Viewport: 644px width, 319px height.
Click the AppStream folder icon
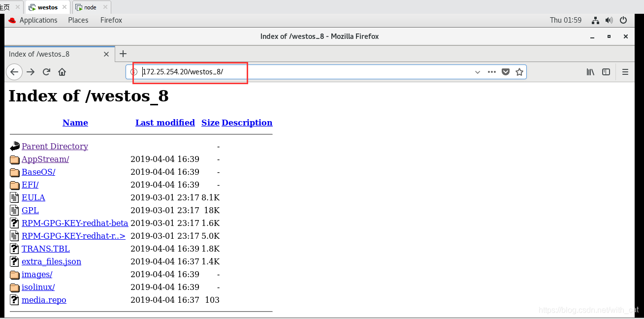pos(15,159)
